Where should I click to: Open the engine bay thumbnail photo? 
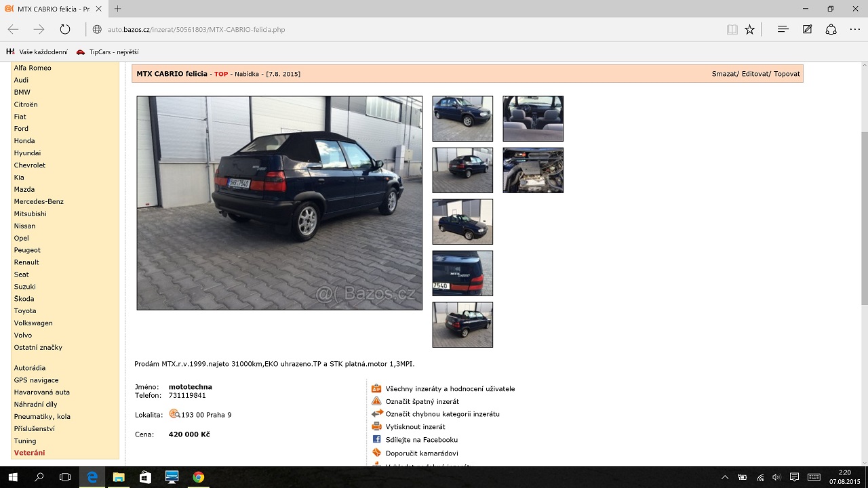(x=533, y=170)
